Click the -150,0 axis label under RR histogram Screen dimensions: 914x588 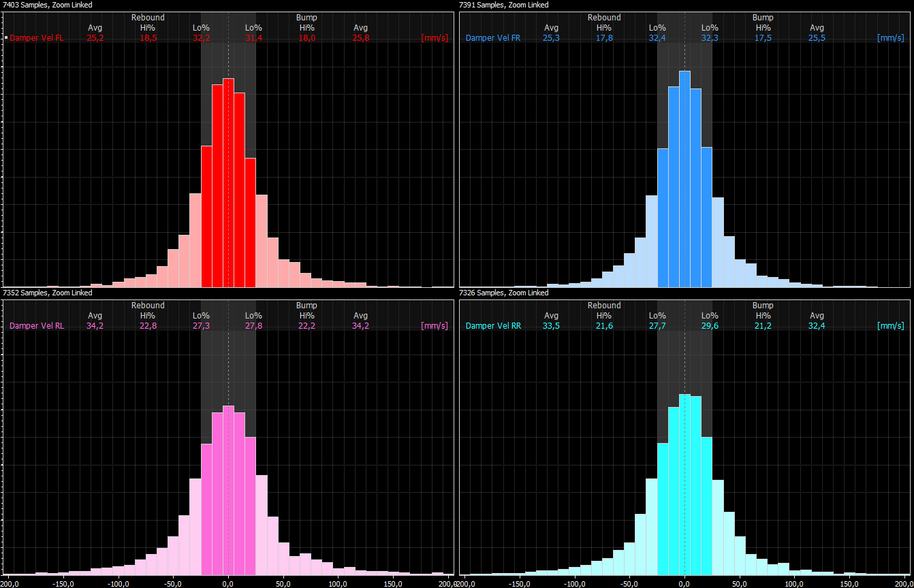(520, 583)
